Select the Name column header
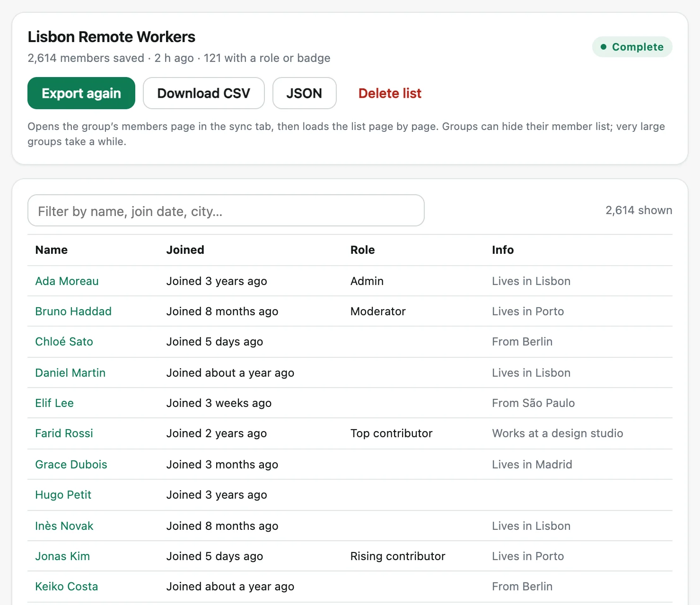The image size is (700, 605). tap(52, 250)
